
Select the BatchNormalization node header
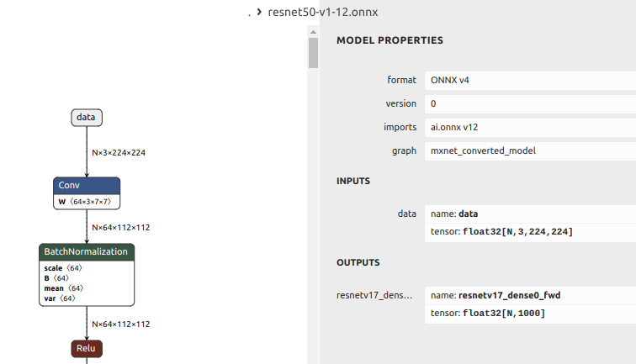87,252
